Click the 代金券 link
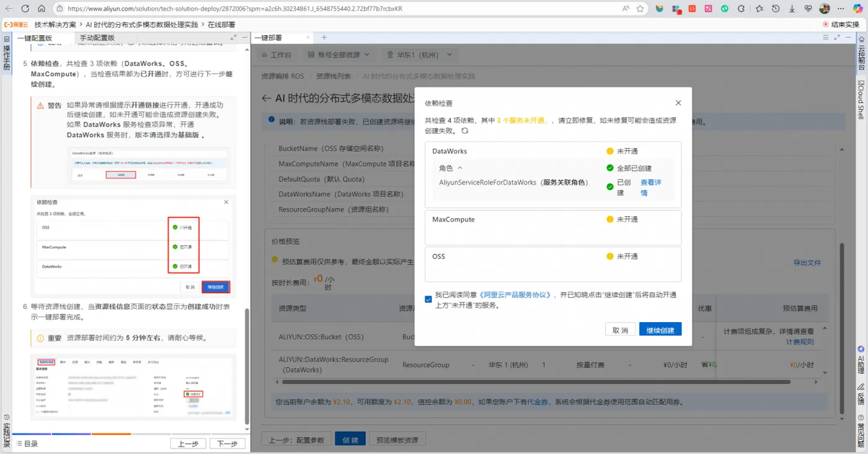Screen dimensions: 868x454 [x=537, y=402]
